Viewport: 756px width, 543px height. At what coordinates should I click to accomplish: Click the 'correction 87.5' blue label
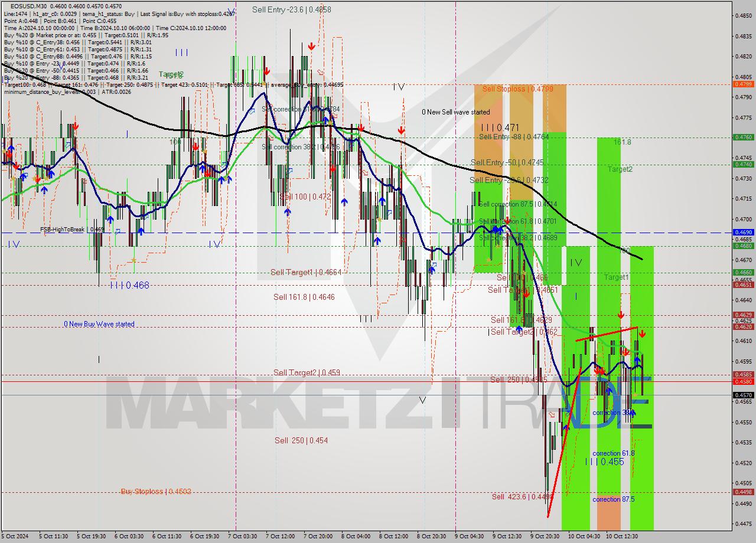(x=614, y=499)
